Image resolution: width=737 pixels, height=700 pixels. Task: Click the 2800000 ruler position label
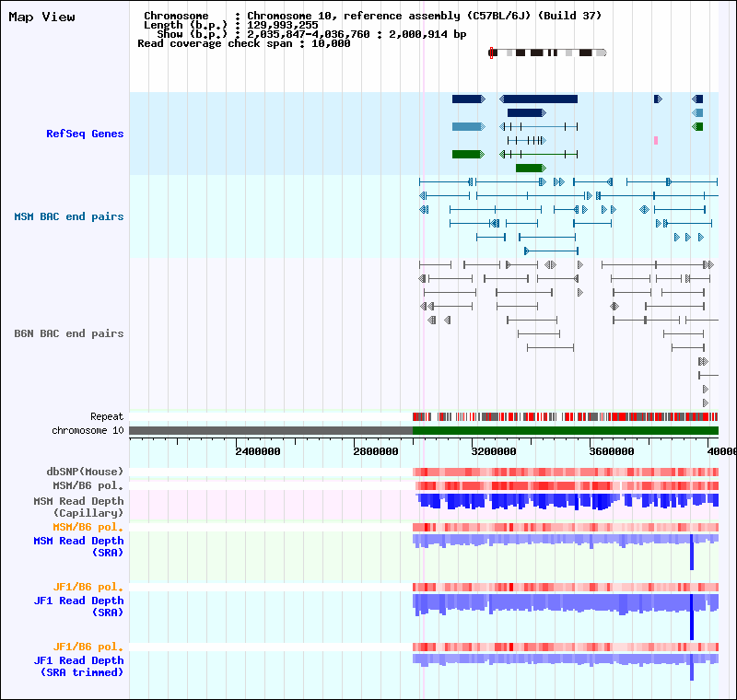point(376,451)
